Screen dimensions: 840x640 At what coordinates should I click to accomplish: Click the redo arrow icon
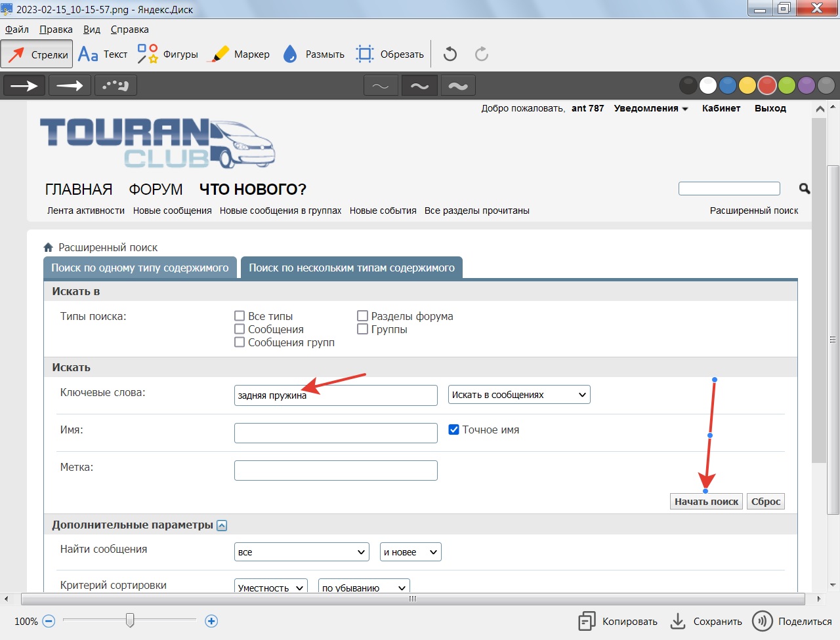[x=482, y=54]
